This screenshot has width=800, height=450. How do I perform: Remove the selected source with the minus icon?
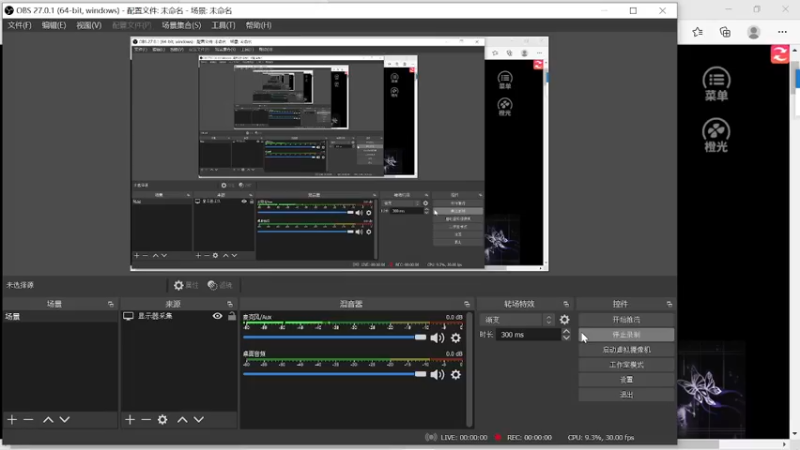146,419
